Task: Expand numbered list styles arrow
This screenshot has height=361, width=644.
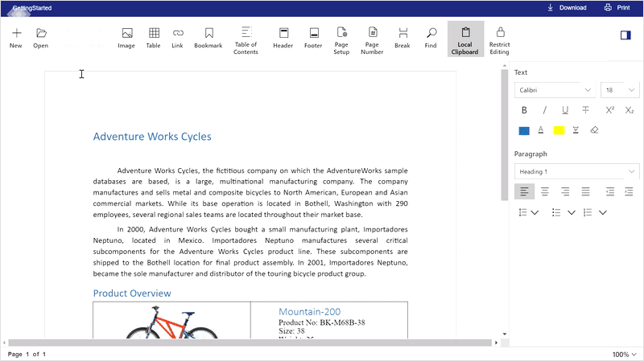Action: coord(602,212)
